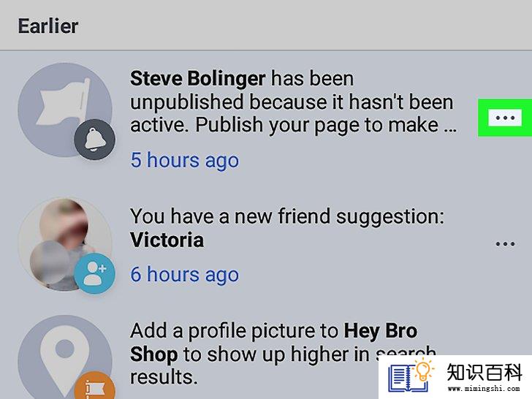Open options for Steve Bolinger notification
The height and width of the screenshot is (399, 532).
[505, 118]
